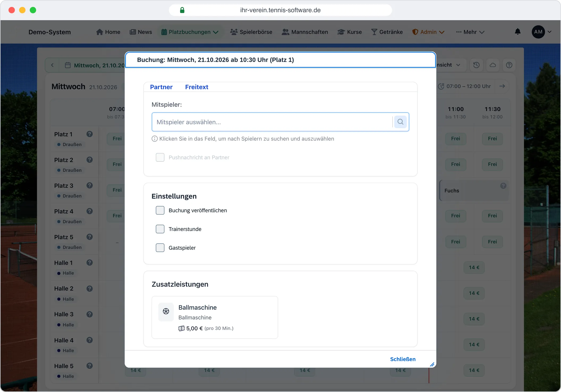Switch to the Partner tab
Screen dimensions: 561x392
coord(161,87)
